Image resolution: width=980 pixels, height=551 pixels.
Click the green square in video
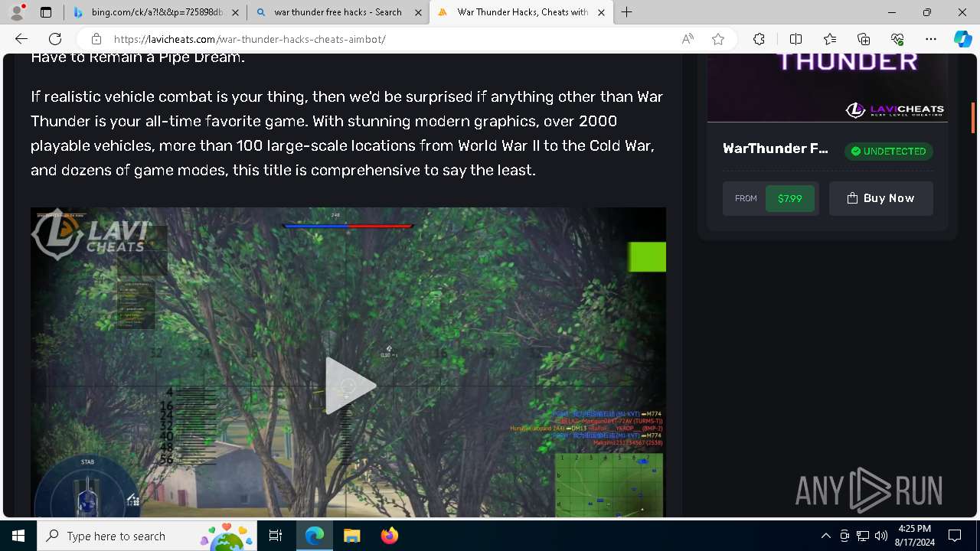click(x=647, y=257)
